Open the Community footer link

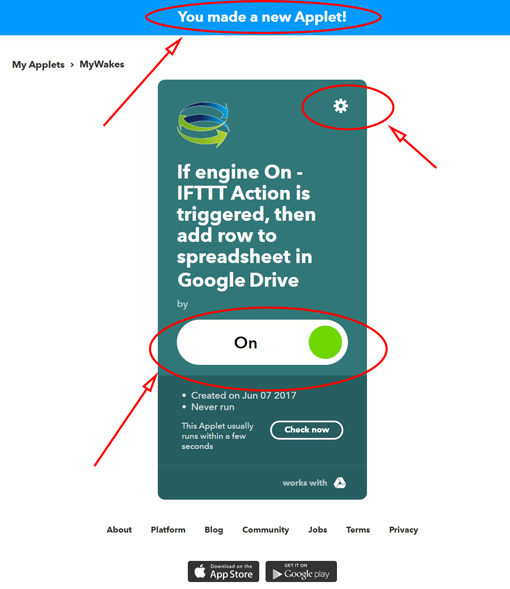[266, 530]
